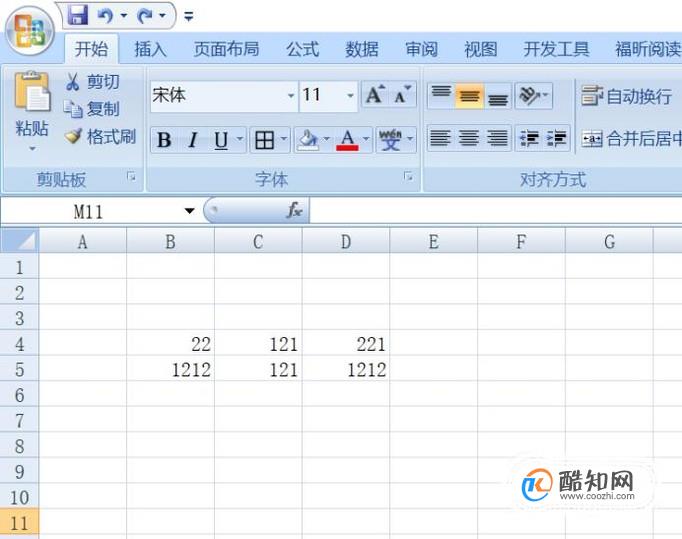Open the 插入 ribbon tab
Viewport: 682px width, 539px height.
click(150, 49)
